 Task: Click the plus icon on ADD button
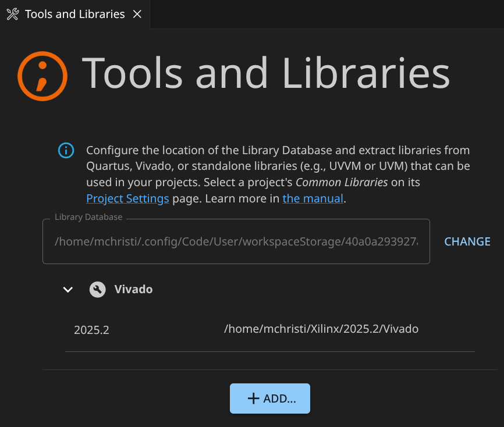[x=253, y=398]
